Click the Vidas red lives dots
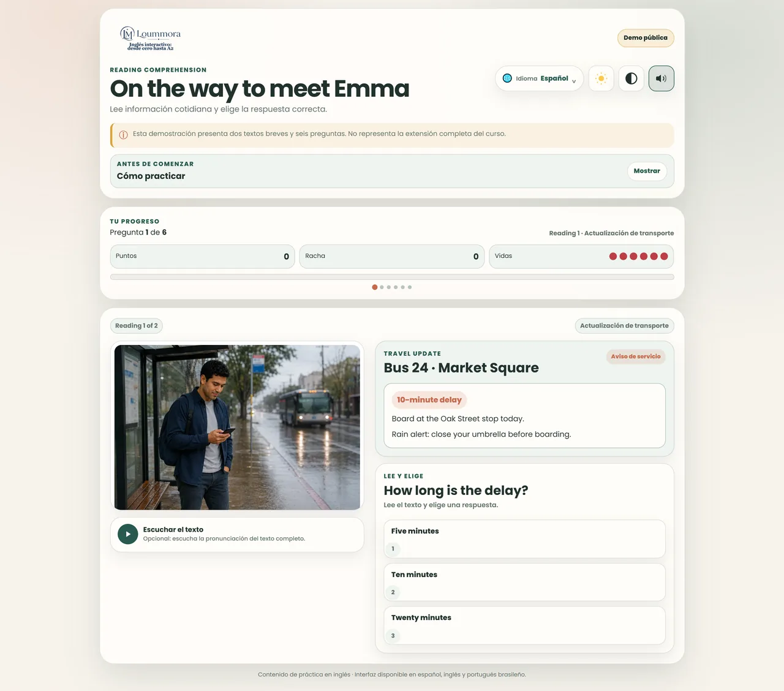 638,257
